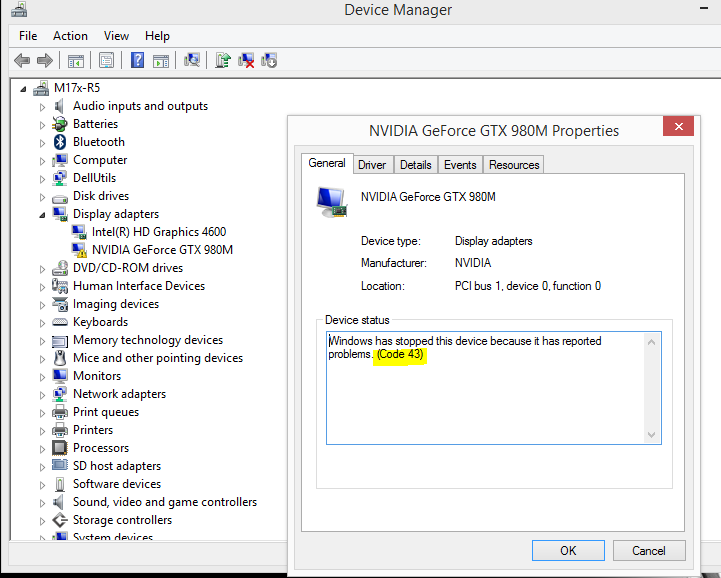721x578 pixels.
Task: Expand Mice and other pointing devices
Action: pos(42,359)
